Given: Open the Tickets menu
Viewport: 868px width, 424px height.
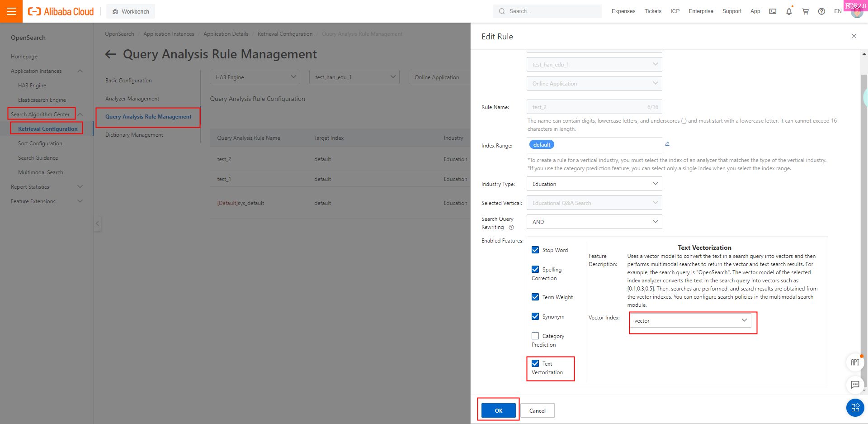Looking at the screenshot, I should 653,11.
